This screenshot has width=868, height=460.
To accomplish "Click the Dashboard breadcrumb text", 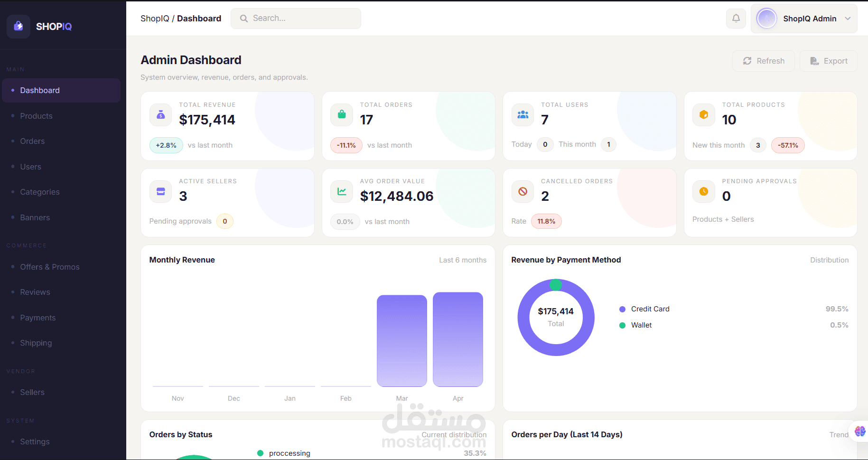I will (x=199, y=19).
